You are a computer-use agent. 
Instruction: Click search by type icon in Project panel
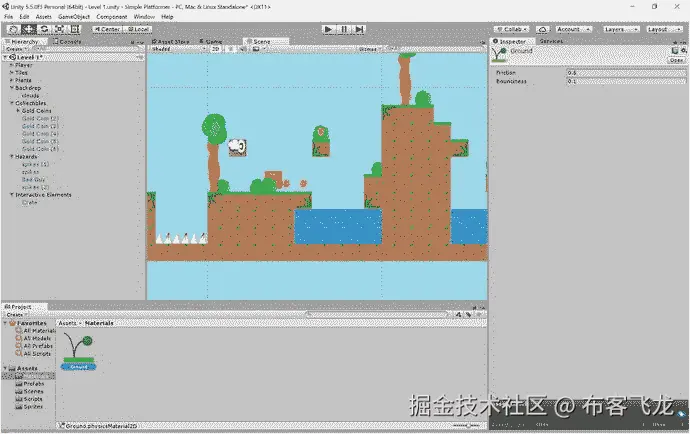(x=459, y=314)
